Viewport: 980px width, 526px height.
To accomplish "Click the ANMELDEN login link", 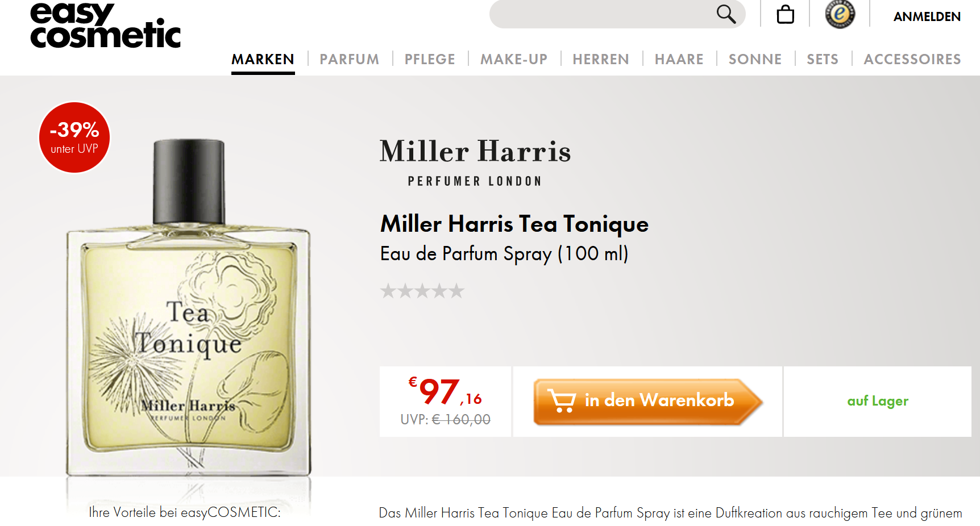I will pyautogui.click(x=927, y=16).
